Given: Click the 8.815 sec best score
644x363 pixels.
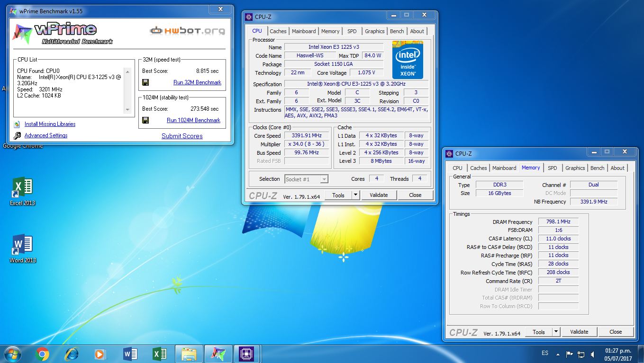Looking at the screenshot, I should pos(208,71).
